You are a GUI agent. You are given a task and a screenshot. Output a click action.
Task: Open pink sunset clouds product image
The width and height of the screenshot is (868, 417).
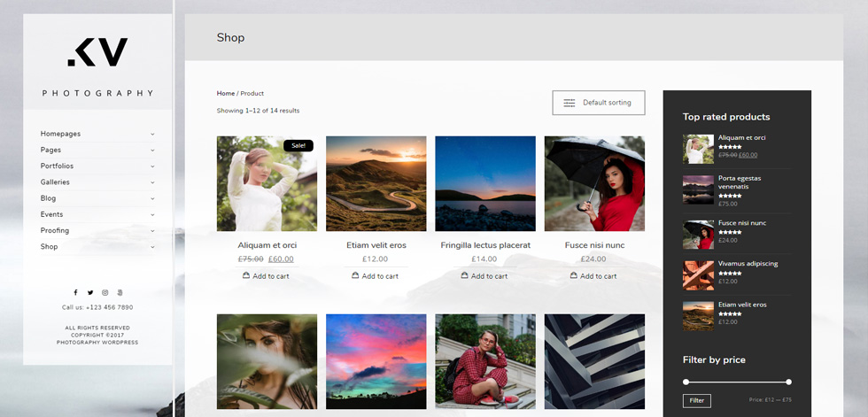click(376, 362)
